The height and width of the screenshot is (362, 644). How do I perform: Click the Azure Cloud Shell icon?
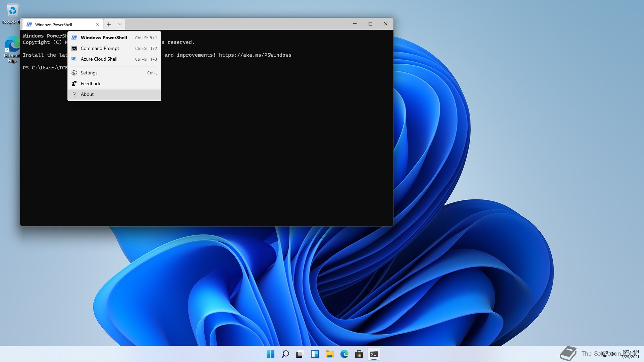click(x=74, y=59)
